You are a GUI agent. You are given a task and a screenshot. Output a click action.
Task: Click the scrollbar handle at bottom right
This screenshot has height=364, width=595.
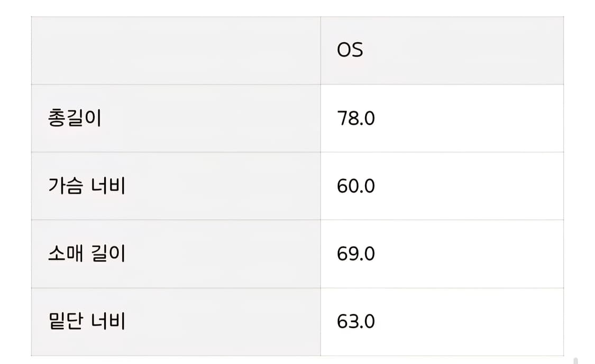pos(575,361)
